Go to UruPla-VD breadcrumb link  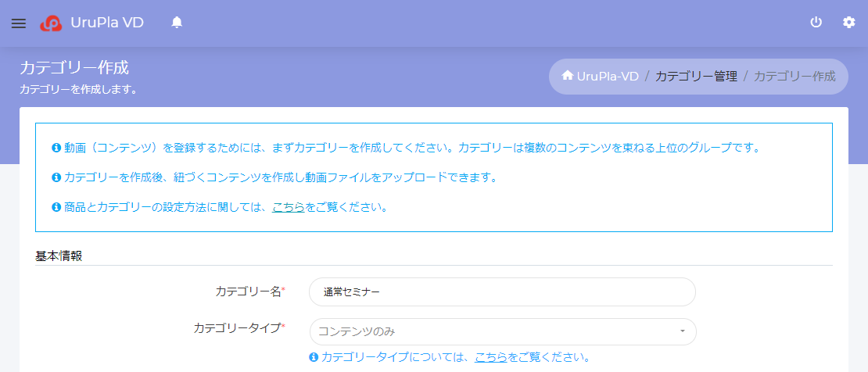(608, 77)
